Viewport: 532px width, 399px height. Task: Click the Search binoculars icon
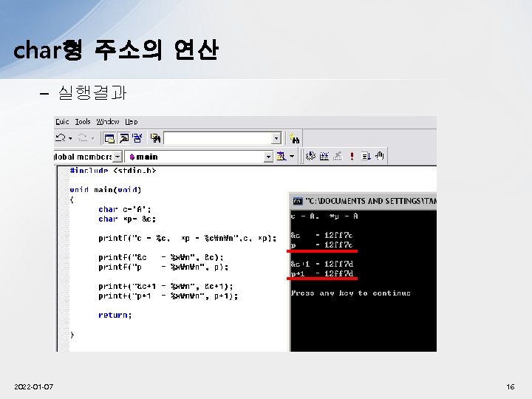tap(294, 138)
